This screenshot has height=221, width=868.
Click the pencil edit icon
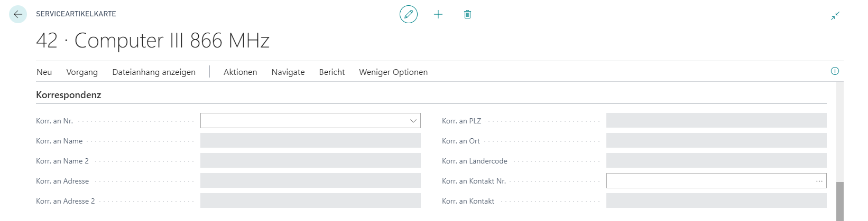coord(409,14)
